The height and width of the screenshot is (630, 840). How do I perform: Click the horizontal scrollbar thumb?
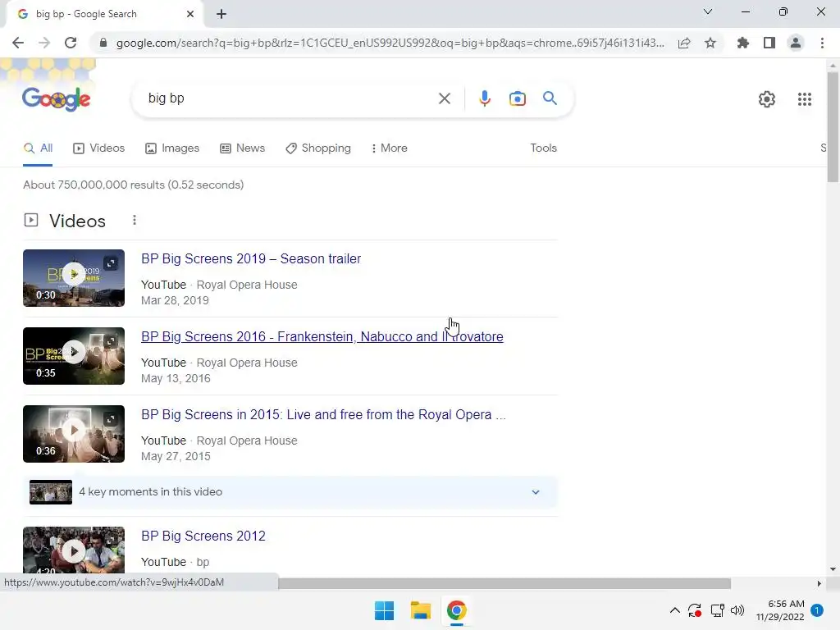pos(504,583)
